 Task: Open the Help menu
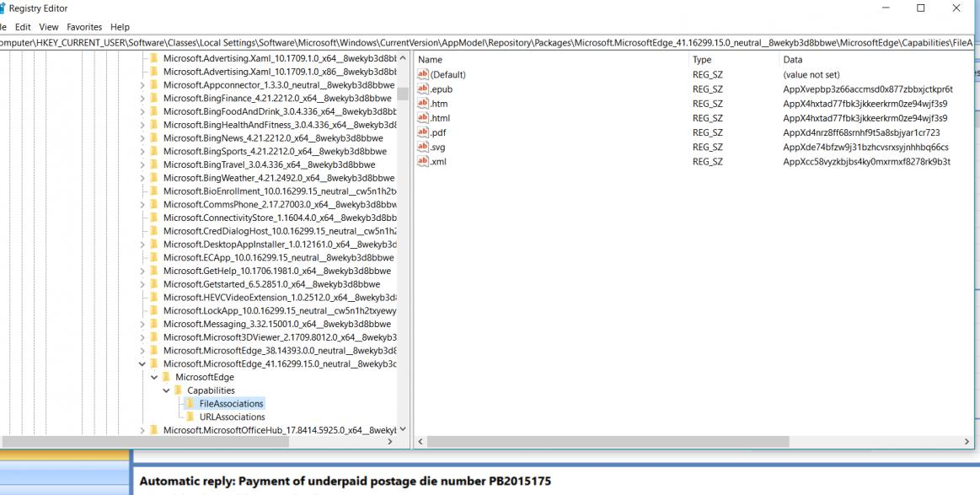coord(120,27)
